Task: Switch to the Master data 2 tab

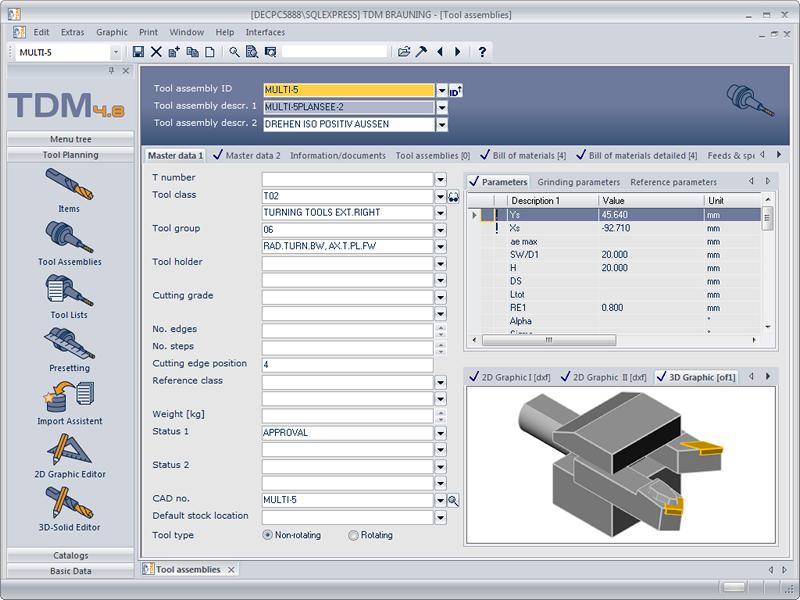Action: (252, 156)
